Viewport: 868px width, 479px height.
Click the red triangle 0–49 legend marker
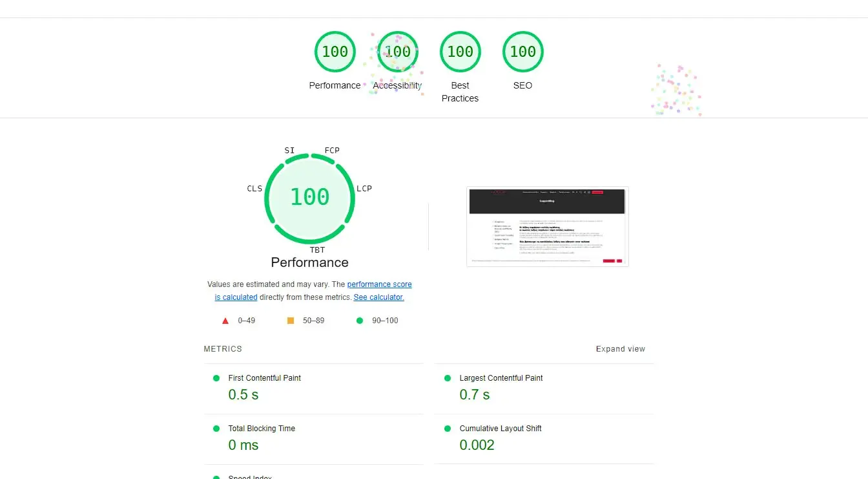(x=225, y=320)
